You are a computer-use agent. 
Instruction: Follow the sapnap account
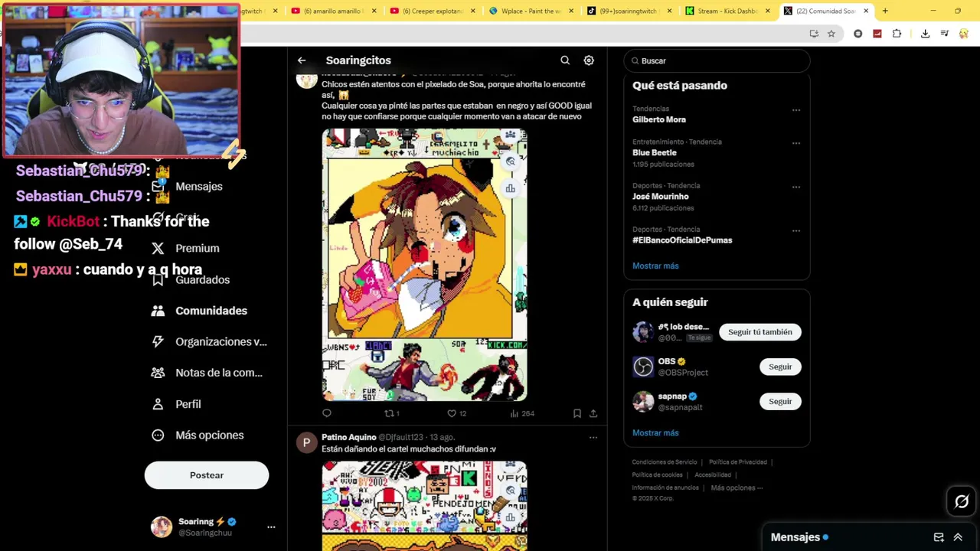pos(780,401)
